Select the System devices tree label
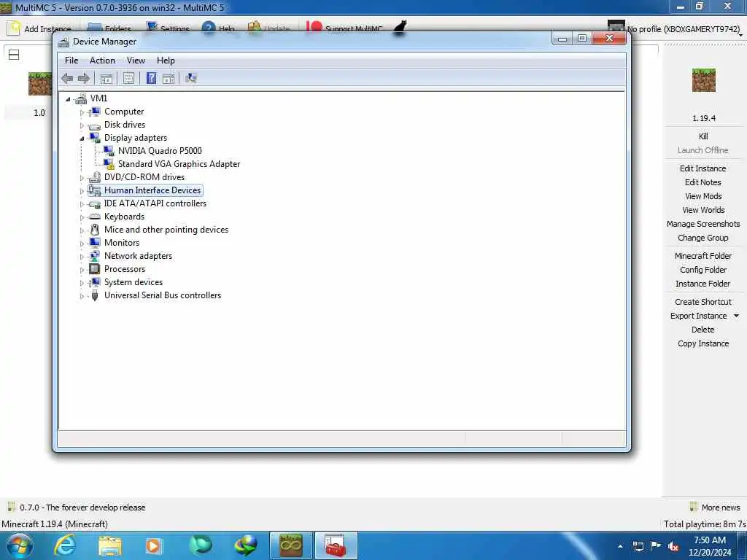The height and width of the screenshot is (560, 747). pos(133,282)
